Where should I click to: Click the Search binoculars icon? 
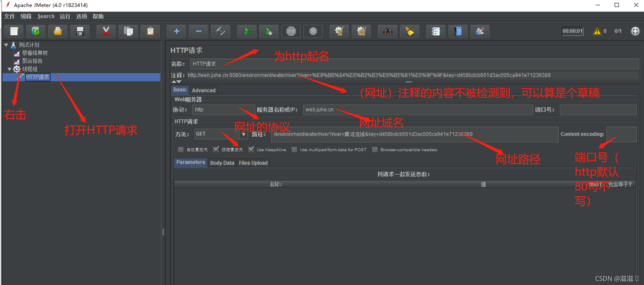click(388, 31)
